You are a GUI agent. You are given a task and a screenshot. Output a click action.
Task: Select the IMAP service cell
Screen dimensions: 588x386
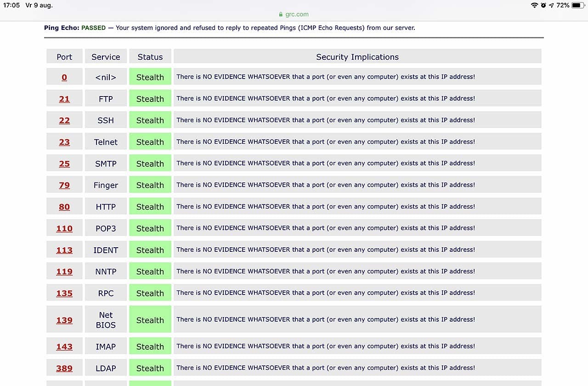106,346
